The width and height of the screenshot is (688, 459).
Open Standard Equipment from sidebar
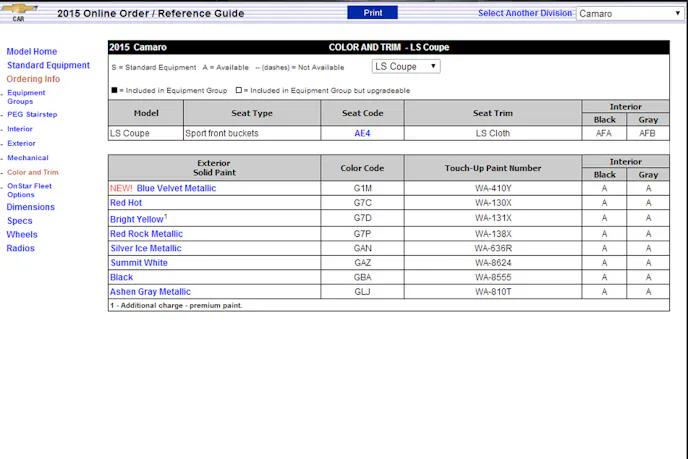coord(48,65)
